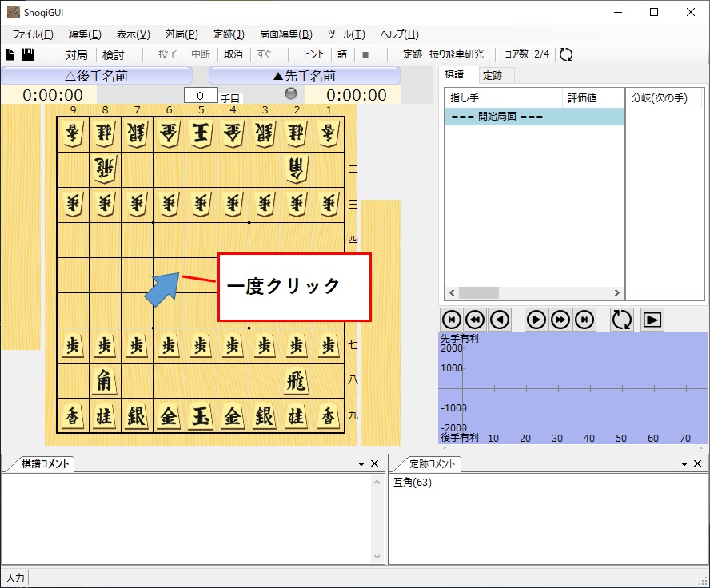710x588 pixels.
Task: Open the ヘルプ(H) menu
Action: click(x=400, y=34)
